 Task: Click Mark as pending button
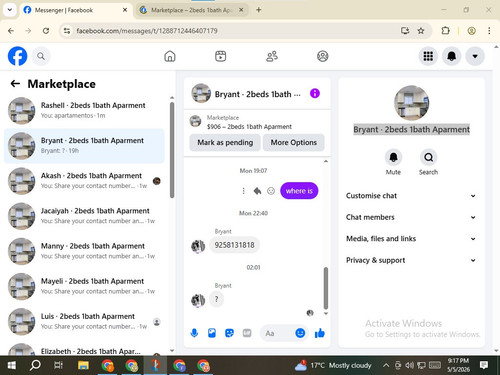[225, 143]
